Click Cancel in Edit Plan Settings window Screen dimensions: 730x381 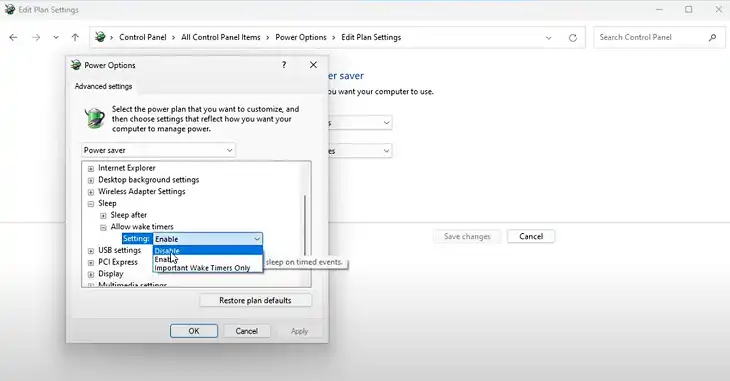(x=531, y=236)
